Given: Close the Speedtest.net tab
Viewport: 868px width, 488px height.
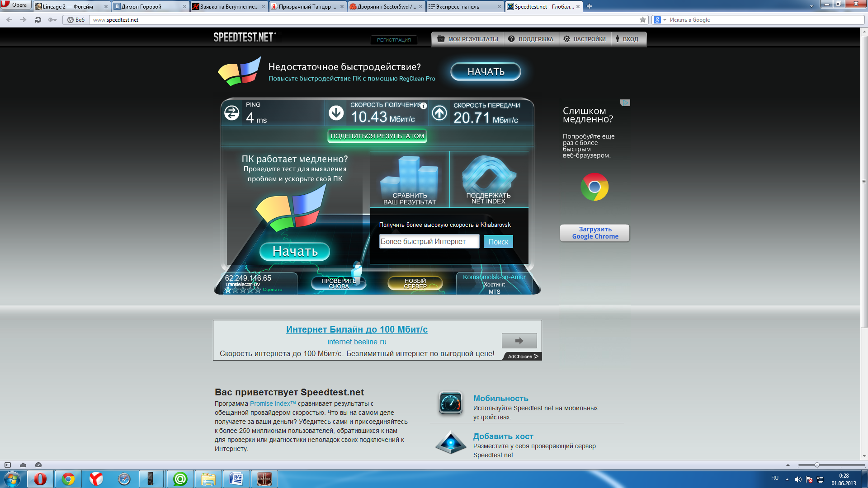Looking at the screenshot, I should click(578, 6).
